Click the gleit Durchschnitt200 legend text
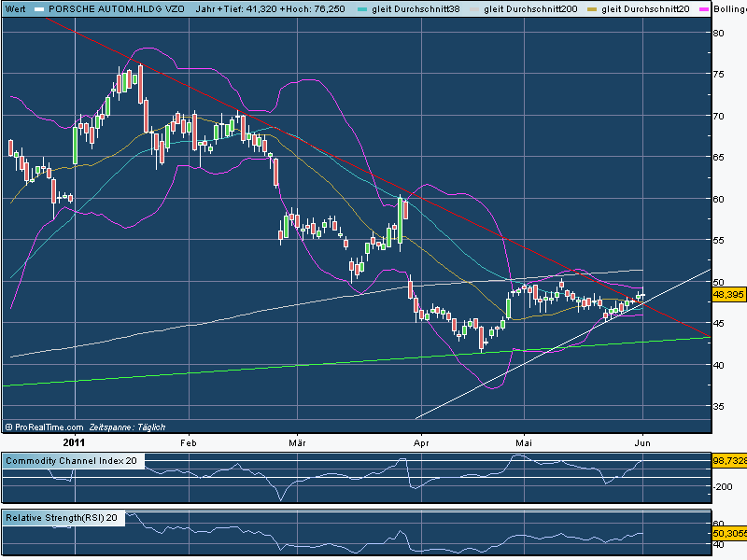Image resolution: width=747 pixels, height=560 pixels. tap(530, 8)
